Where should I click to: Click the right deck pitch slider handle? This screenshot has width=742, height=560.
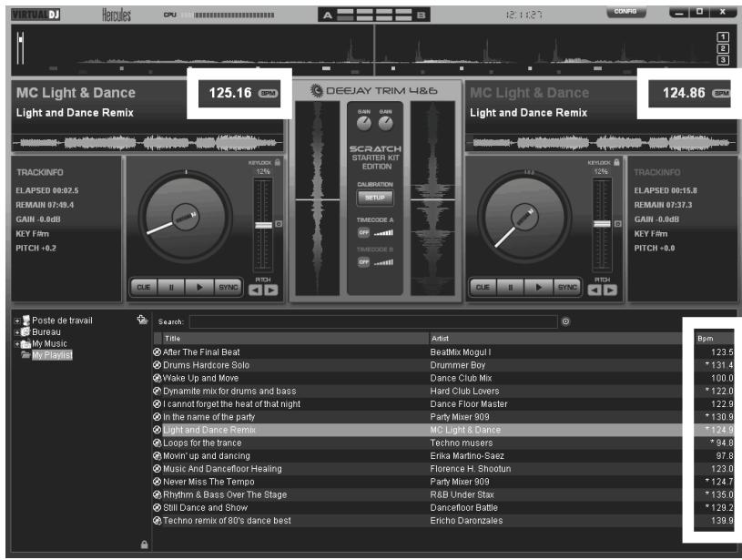pos(602,224)
